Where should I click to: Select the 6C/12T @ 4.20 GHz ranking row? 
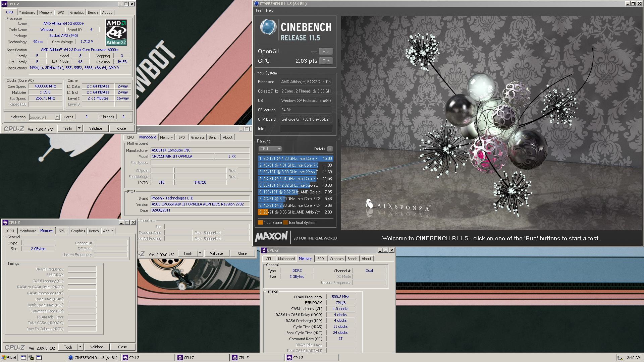[x=296, y=159]
